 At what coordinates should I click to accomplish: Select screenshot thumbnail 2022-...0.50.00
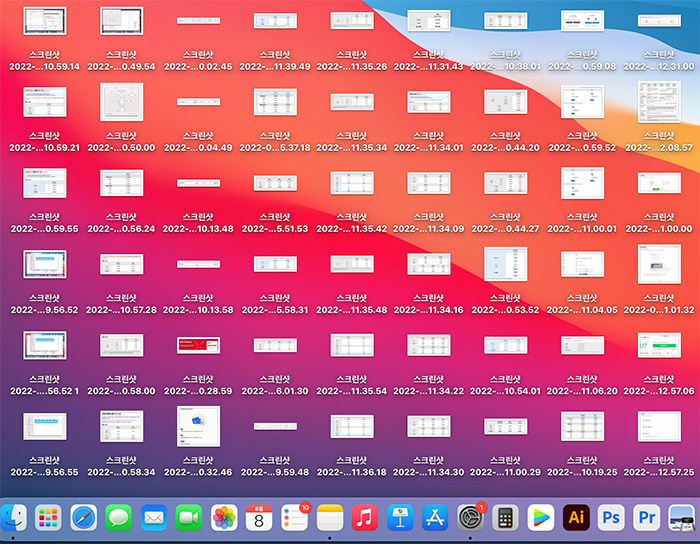point(121,102)
